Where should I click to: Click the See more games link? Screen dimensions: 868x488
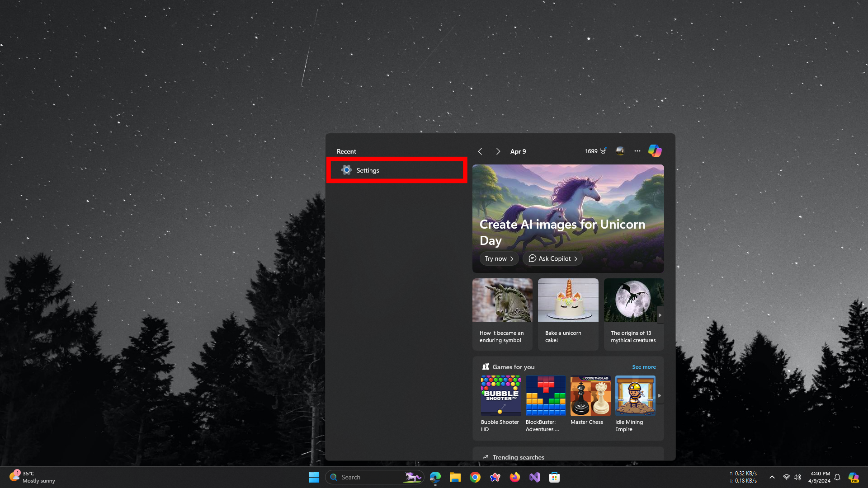click(x=643, y=367)
